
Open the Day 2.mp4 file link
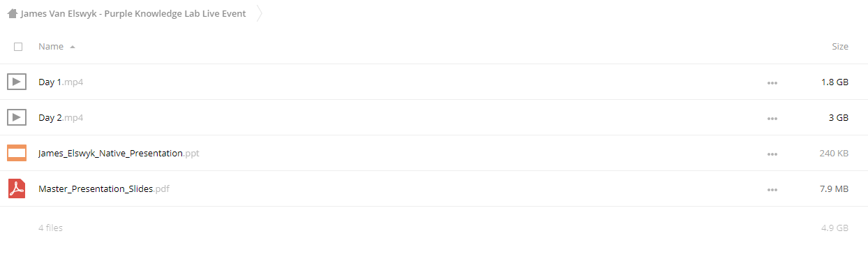pyautogui.click(x=61, y=118)
